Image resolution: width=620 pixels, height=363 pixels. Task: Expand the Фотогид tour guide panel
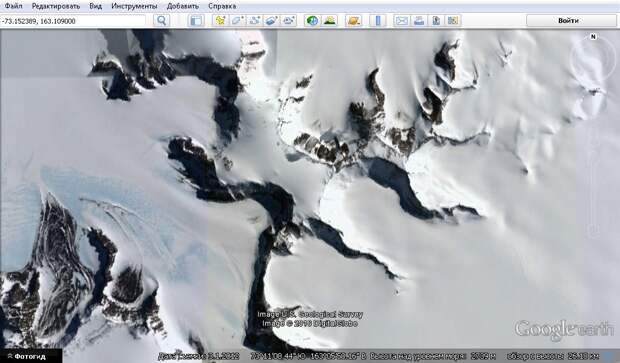(27, 356)
